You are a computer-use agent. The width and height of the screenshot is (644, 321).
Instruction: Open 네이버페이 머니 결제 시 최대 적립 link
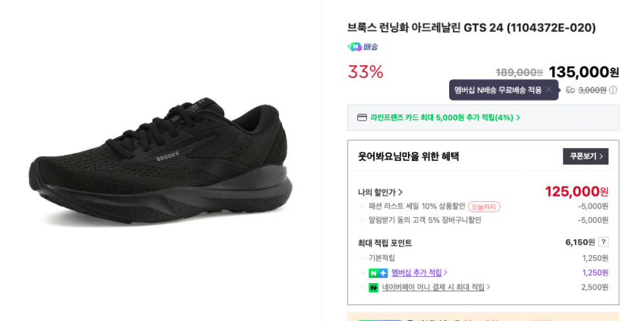coord(435,288)
